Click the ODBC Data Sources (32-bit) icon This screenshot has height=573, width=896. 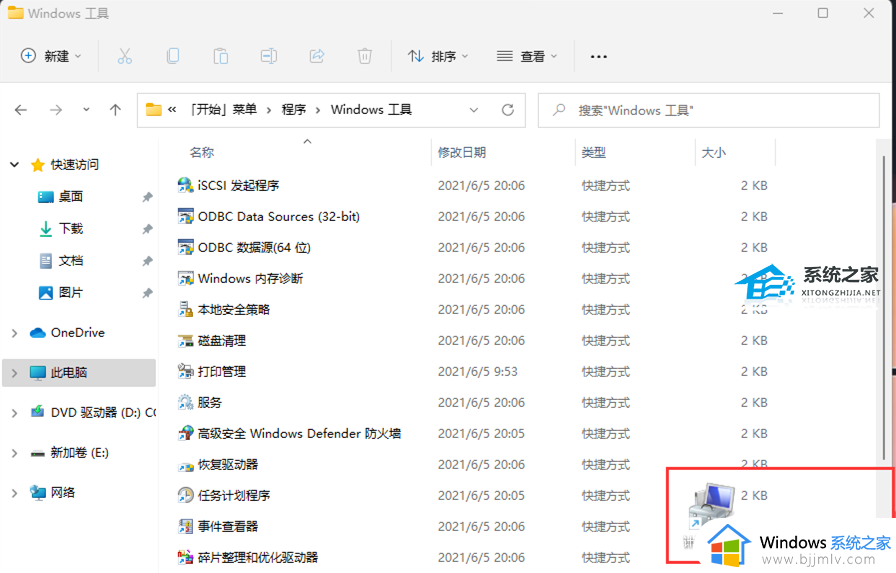pyautogui.click(x=185, y=216)
